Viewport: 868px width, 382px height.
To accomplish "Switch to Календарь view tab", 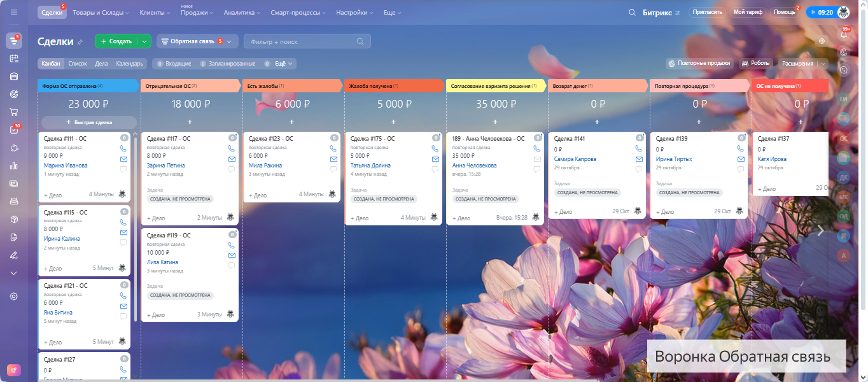I will coord(129,64).
